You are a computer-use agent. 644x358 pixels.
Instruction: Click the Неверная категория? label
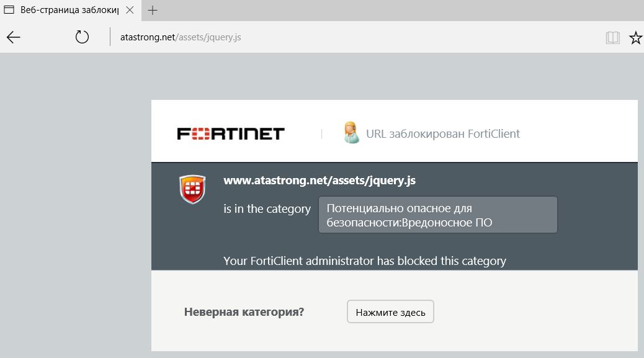(x=244, y=312)
